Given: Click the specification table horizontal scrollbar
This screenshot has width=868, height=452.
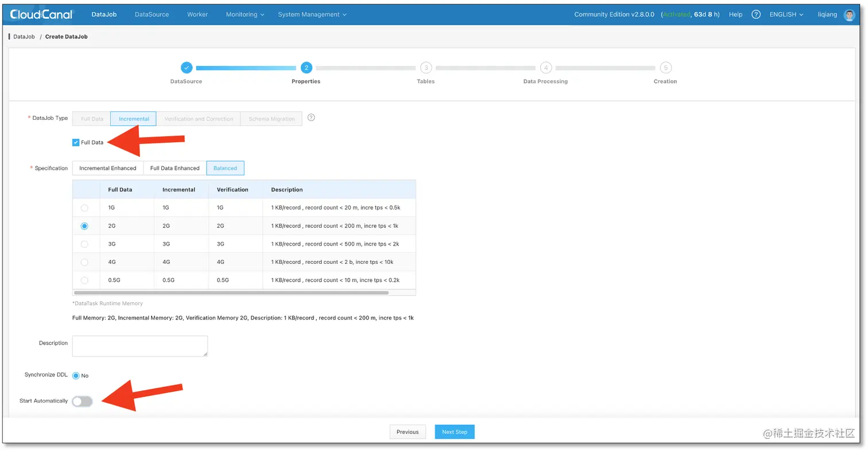Looking at the screenshot, I should [x=231, y=293].
